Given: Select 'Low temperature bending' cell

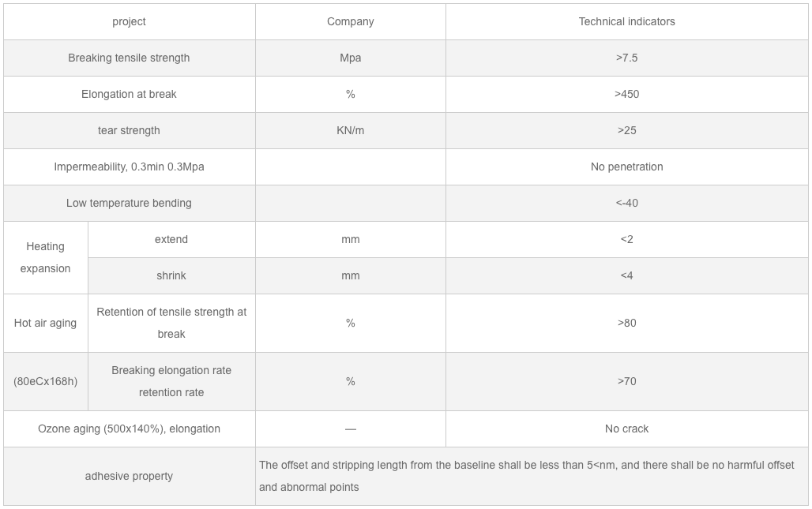Looking at the screenshot, I should [x=129, y=203].
